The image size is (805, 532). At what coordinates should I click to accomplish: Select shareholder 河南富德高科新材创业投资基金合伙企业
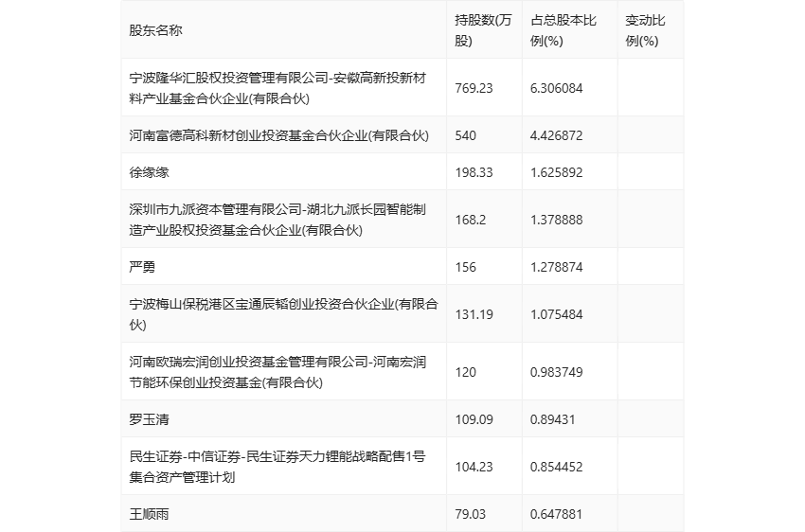point(278,135)
